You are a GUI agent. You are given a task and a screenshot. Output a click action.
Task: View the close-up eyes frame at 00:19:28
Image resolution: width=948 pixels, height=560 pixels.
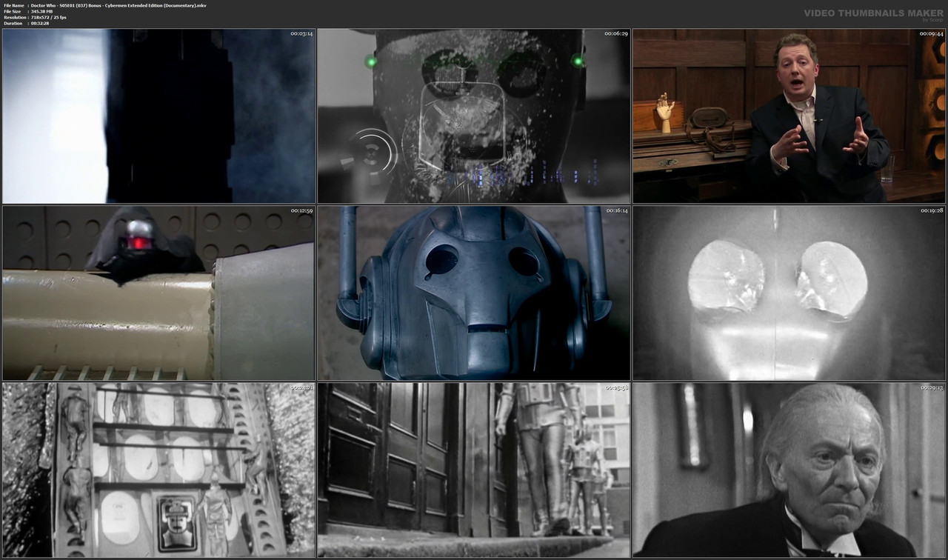[788, 293]
